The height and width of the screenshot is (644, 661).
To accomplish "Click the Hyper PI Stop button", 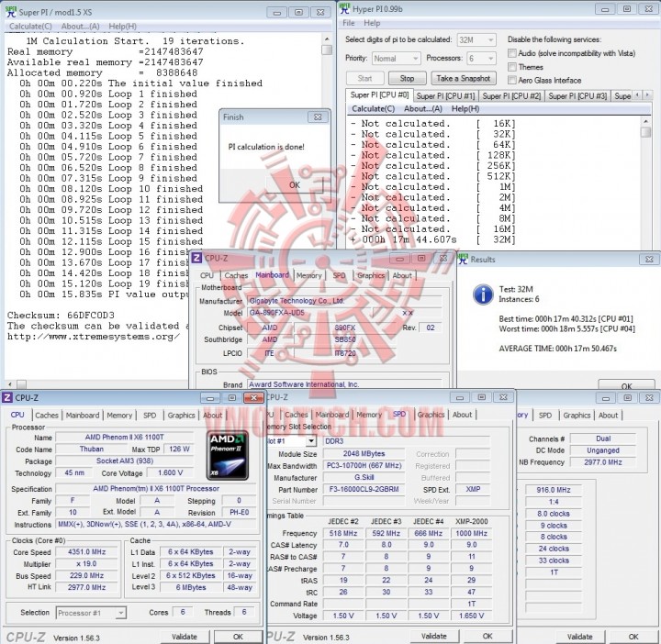I will click(407, 78).
